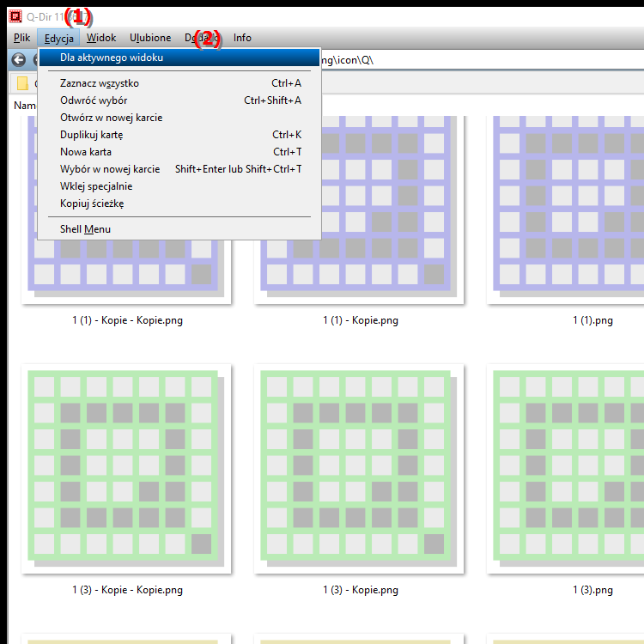Select Nowa karta menu entry
644x644 pixels.
[x=179, y=152]
